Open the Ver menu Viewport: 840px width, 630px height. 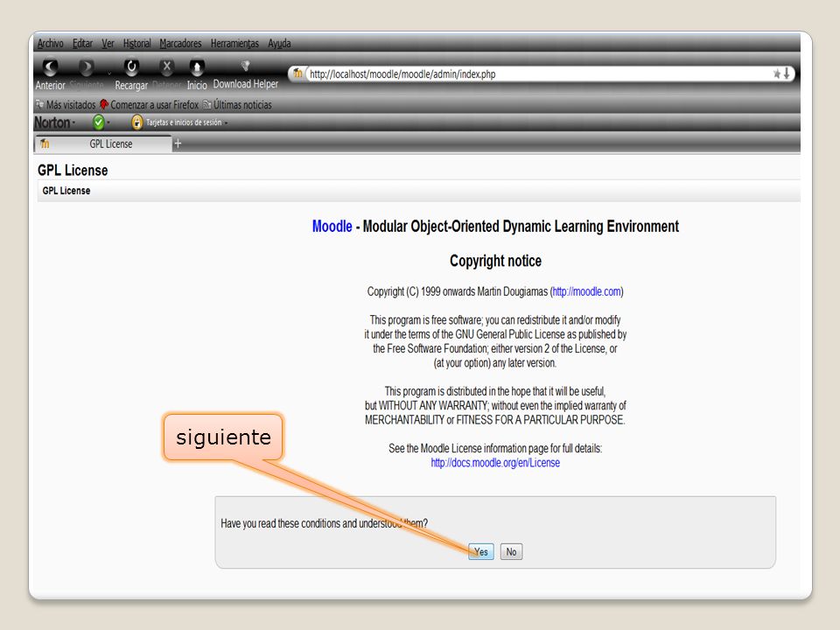tap(108, 44)
